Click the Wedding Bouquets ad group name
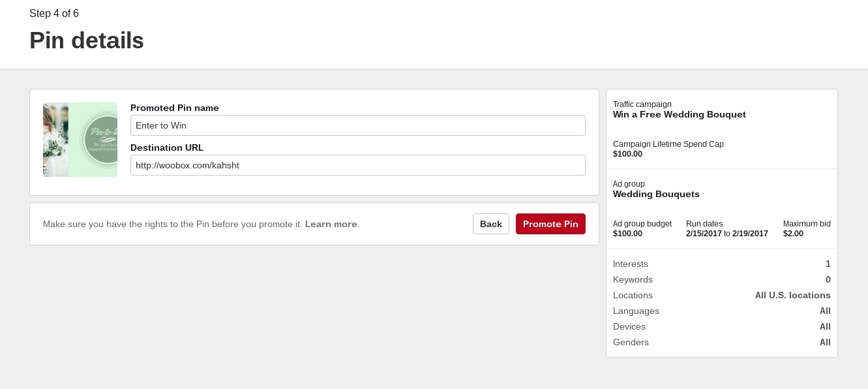 656,194
